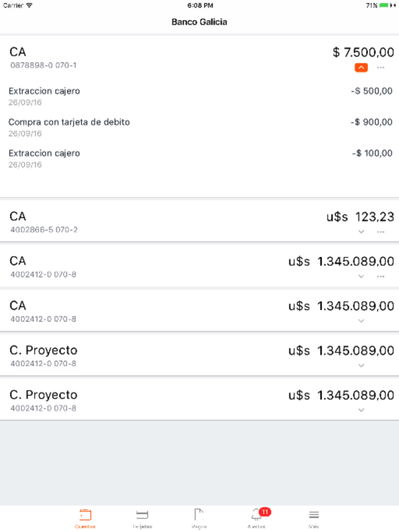
Task: Expand the first C. Proyecto account chevron
Action: click(x=361, y=366)
